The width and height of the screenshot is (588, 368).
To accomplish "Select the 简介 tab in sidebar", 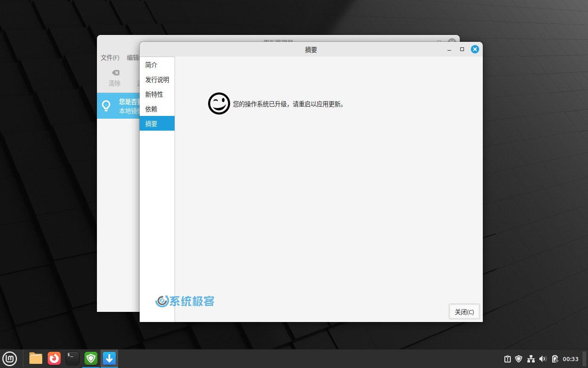I will coord(157,65).
